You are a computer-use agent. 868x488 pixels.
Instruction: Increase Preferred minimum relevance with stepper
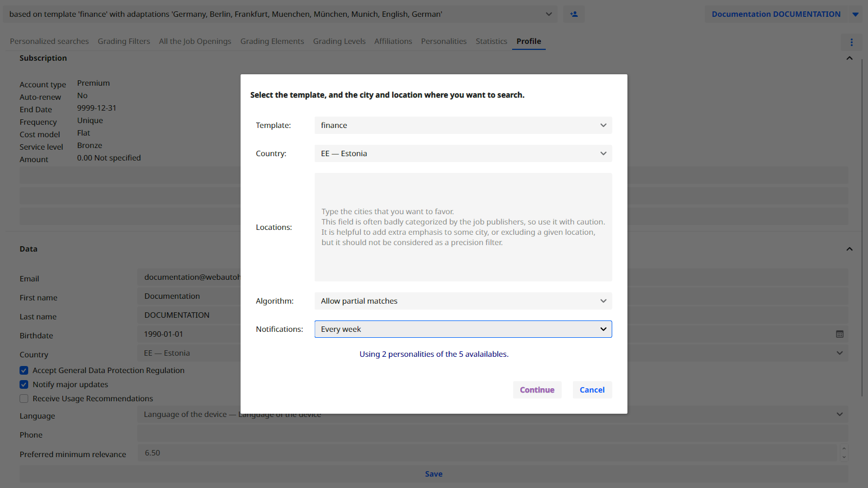pos(844,449)
